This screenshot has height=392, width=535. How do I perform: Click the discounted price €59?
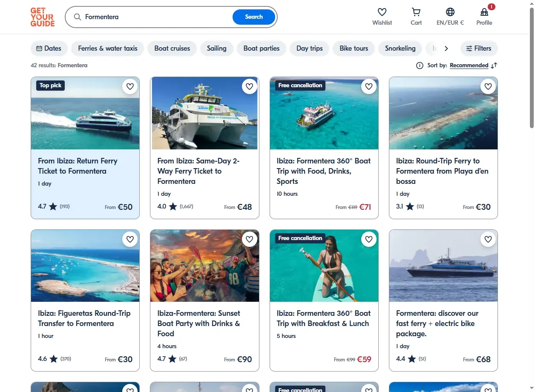(364, 359)
